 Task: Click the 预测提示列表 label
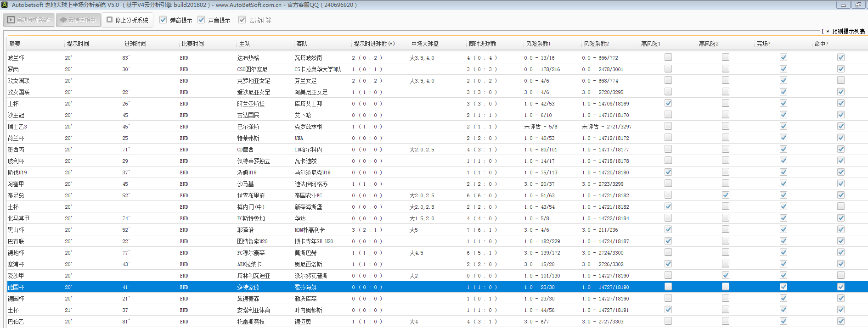848,31
